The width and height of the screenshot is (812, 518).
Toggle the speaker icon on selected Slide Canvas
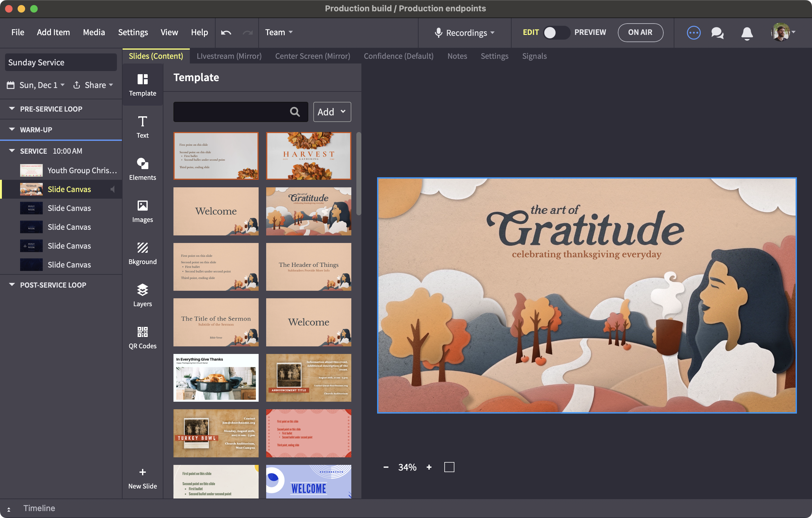[112, 190]
